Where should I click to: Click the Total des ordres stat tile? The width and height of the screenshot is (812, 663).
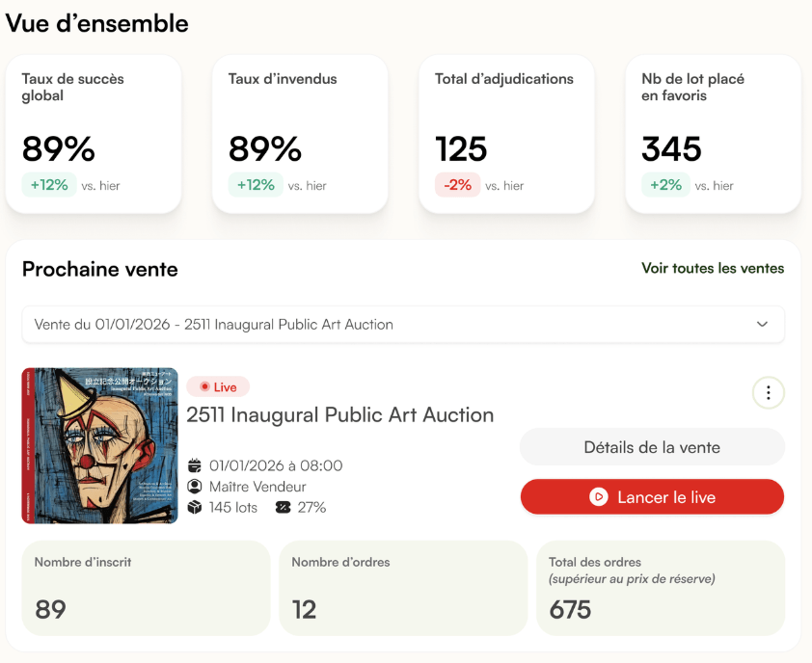pyautogui.click(x=661, y=589)
